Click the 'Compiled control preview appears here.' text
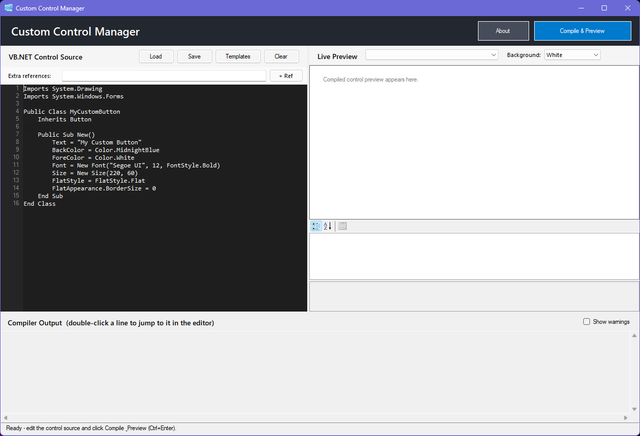Viewport: 640px width, 436px height. (x=370, y=80)
